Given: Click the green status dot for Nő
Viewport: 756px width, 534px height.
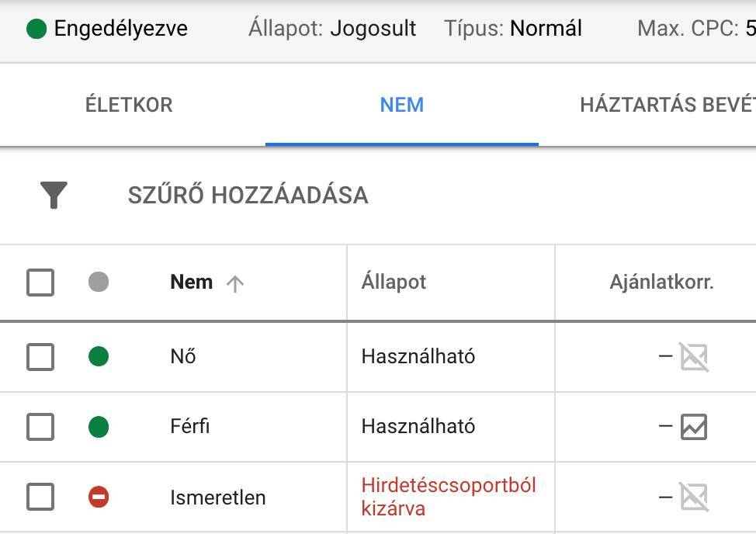Looking at the screenshot, I should coord(99,356).
